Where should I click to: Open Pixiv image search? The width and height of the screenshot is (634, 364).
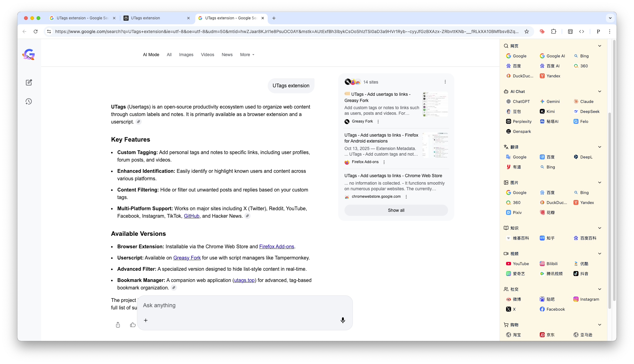[x=517, y=212]
